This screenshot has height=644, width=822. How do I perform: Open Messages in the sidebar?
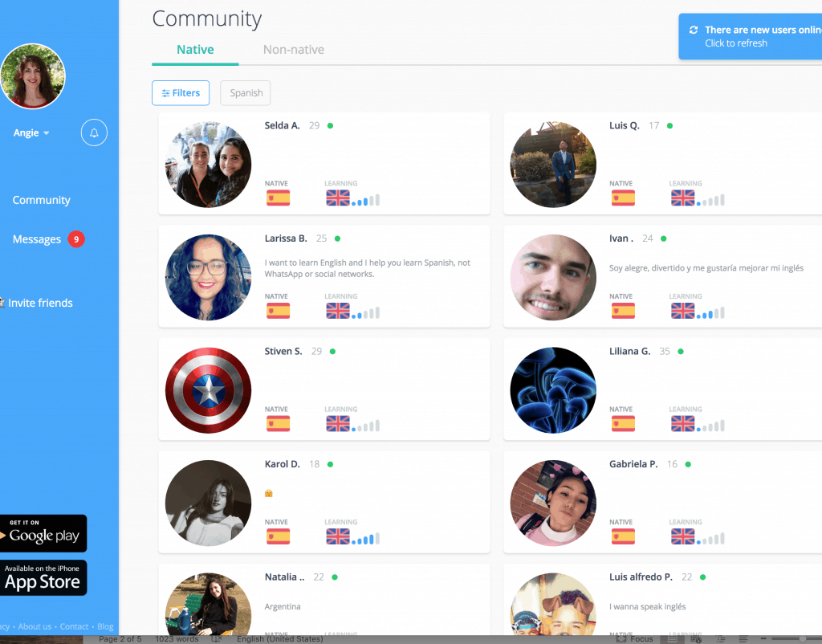37,239
